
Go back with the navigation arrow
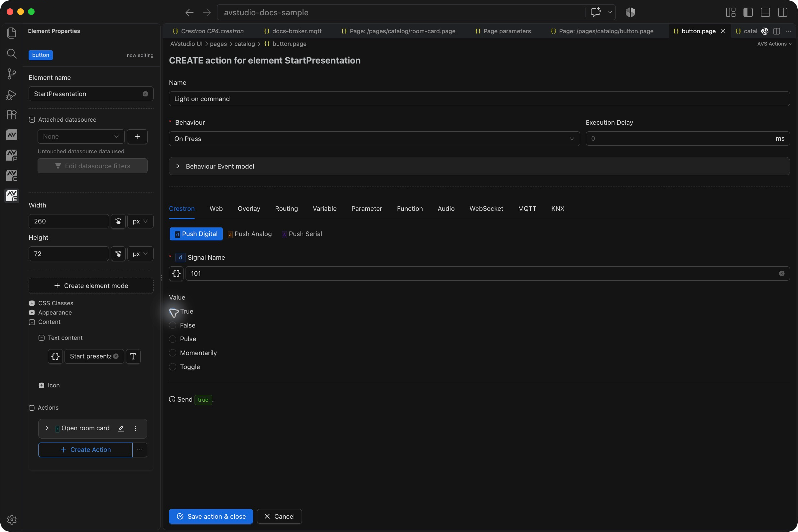pyautogui.click(x=189, y=13)
